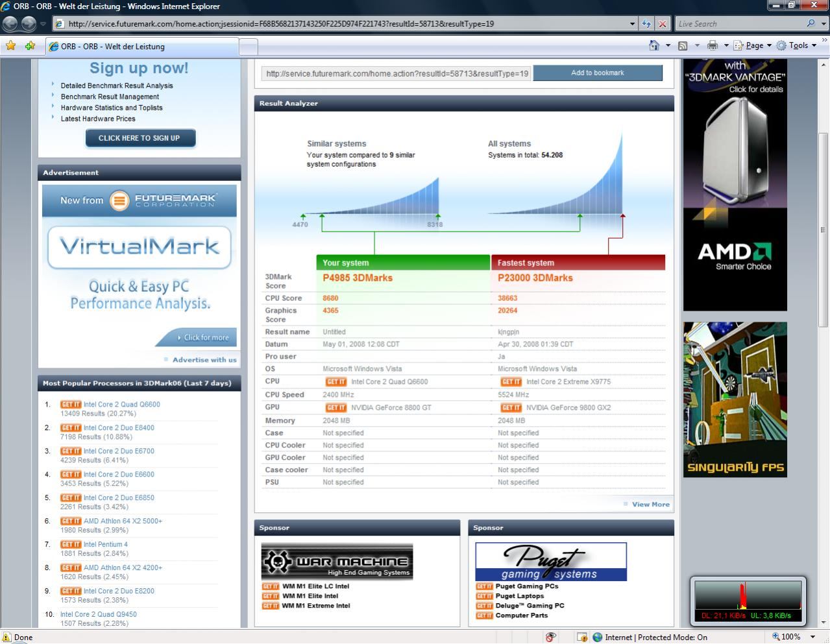830x644 pixels.
Task: Click the Add to bookmark button
Action: tap(598, 73)
